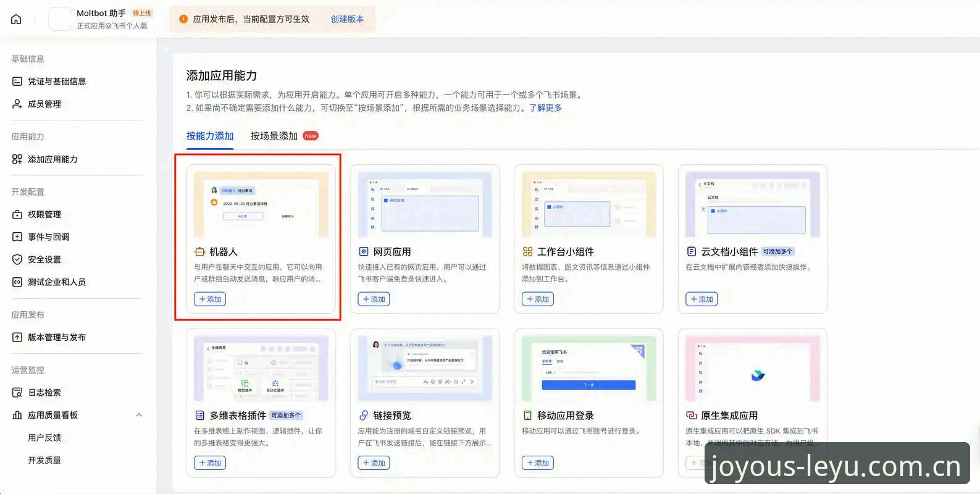Click the 添加应用能力 page heading

coord(222,75)
